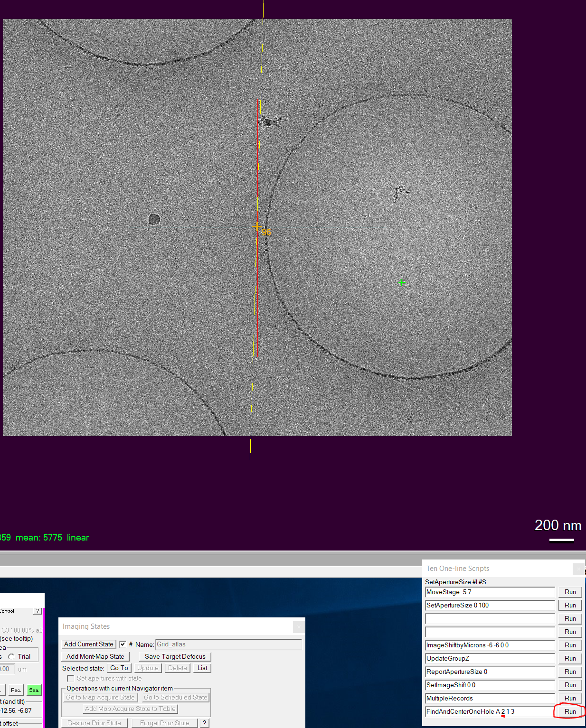Click the "200 nm" scale label

pos(558,525)
